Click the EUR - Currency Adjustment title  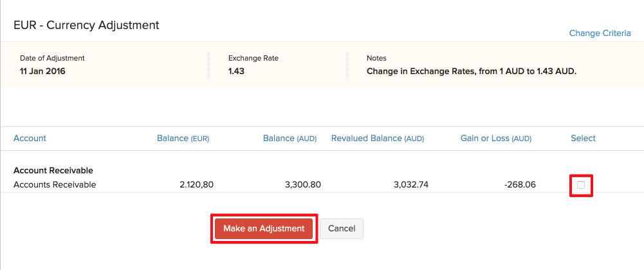tap(86, 25)
